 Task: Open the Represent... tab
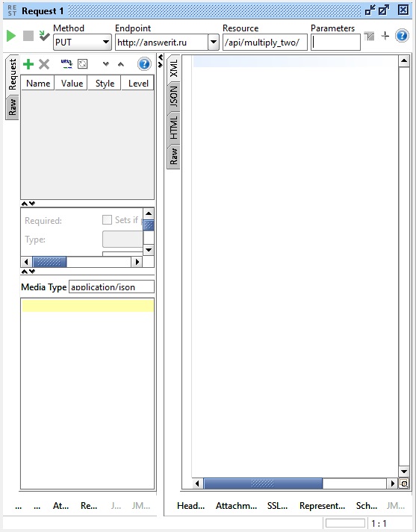(x=323, y=506)
